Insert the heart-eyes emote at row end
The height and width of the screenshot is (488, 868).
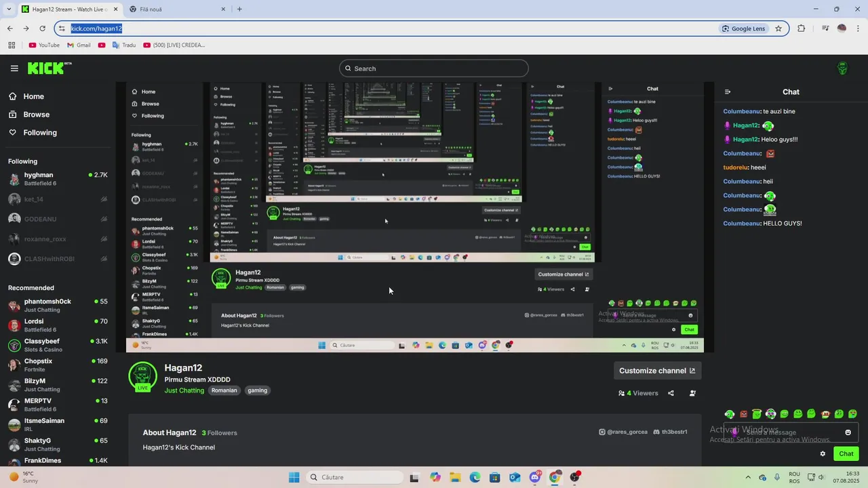pyautogui.click(x=853, y=414)
